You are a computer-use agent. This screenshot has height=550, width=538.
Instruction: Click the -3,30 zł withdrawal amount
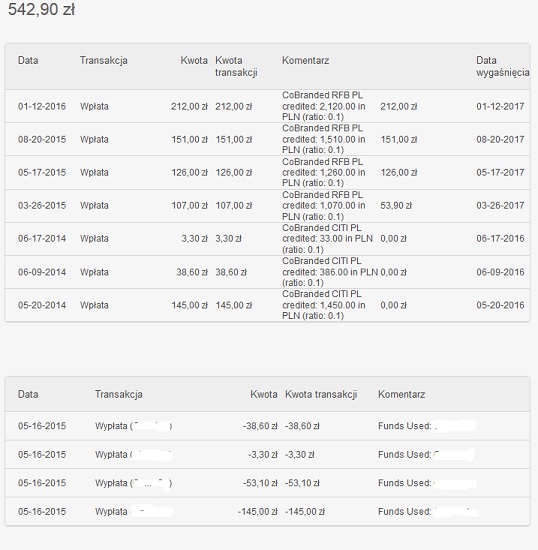coord(263,455)
